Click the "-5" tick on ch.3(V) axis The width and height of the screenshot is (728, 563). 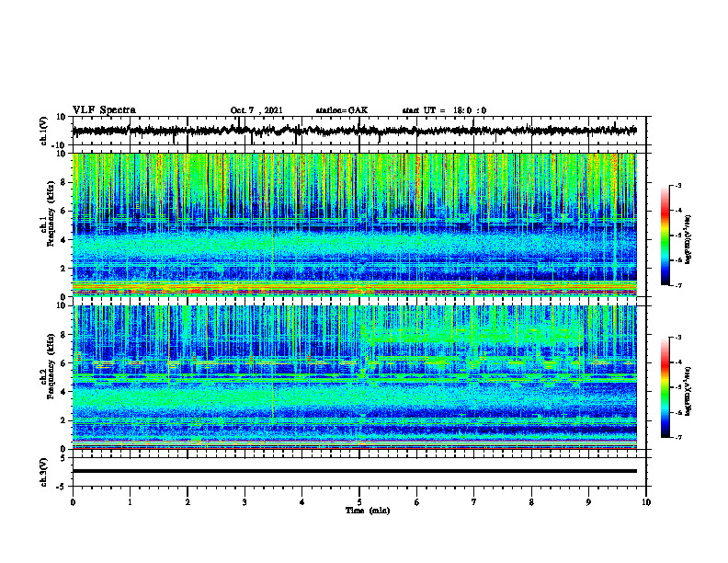click(63, 487)
